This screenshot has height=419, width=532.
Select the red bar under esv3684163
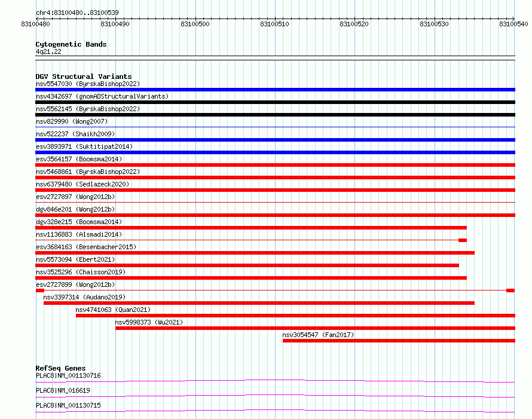255,253
